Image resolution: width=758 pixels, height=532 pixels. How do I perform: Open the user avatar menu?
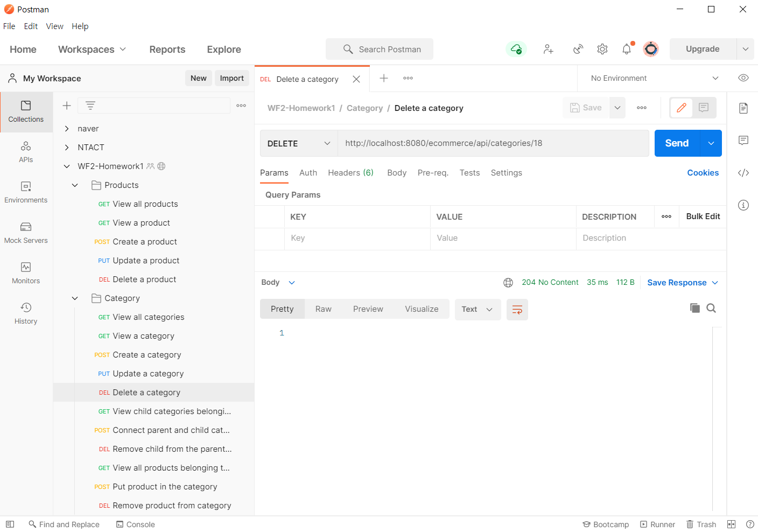point(651,49)
